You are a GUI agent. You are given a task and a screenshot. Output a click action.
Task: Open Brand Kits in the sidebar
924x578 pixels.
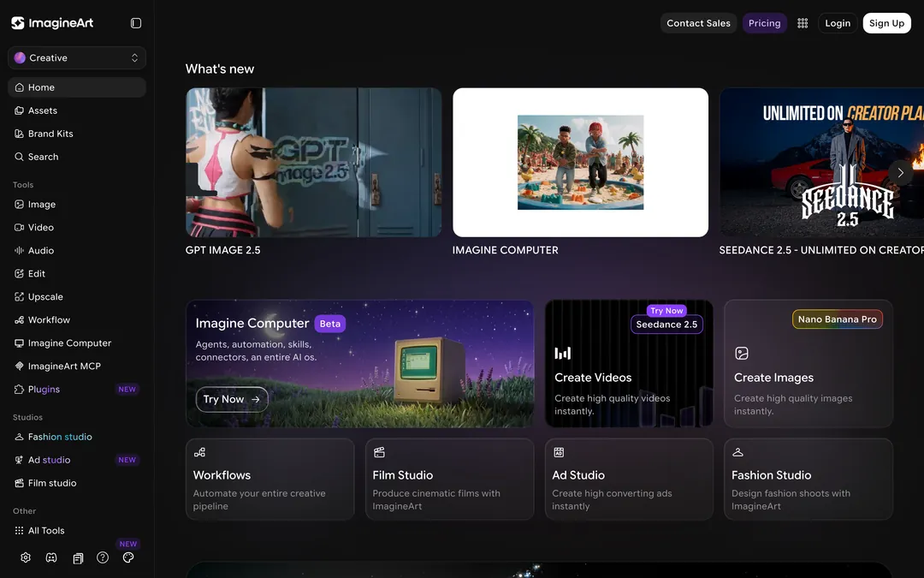point(77,134)
